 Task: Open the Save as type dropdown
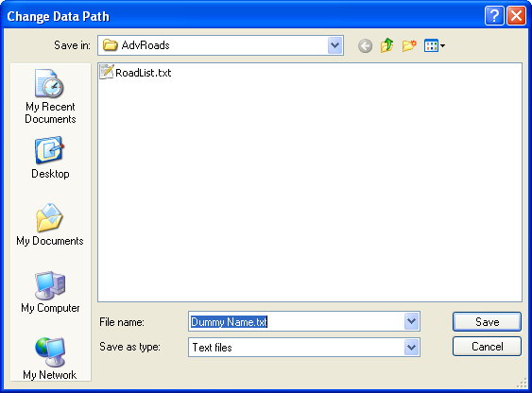pyautogui.click(x=411, y=347)
